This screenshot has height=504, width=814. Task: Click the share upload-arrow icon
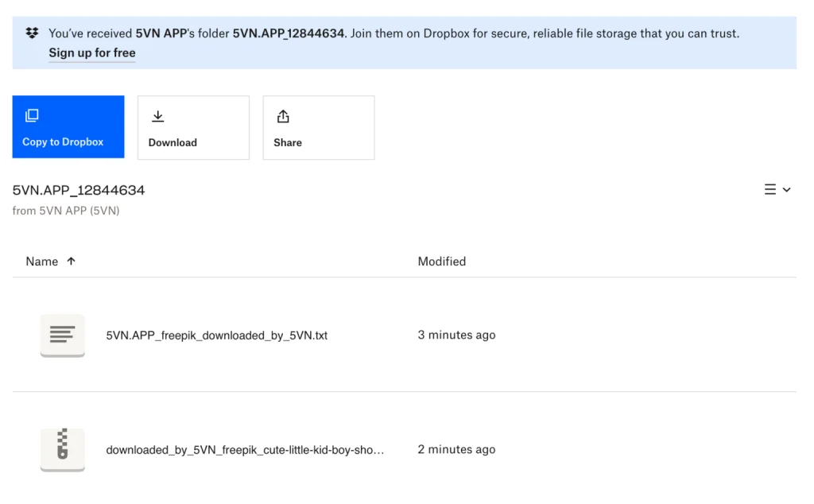coord(283,117)
